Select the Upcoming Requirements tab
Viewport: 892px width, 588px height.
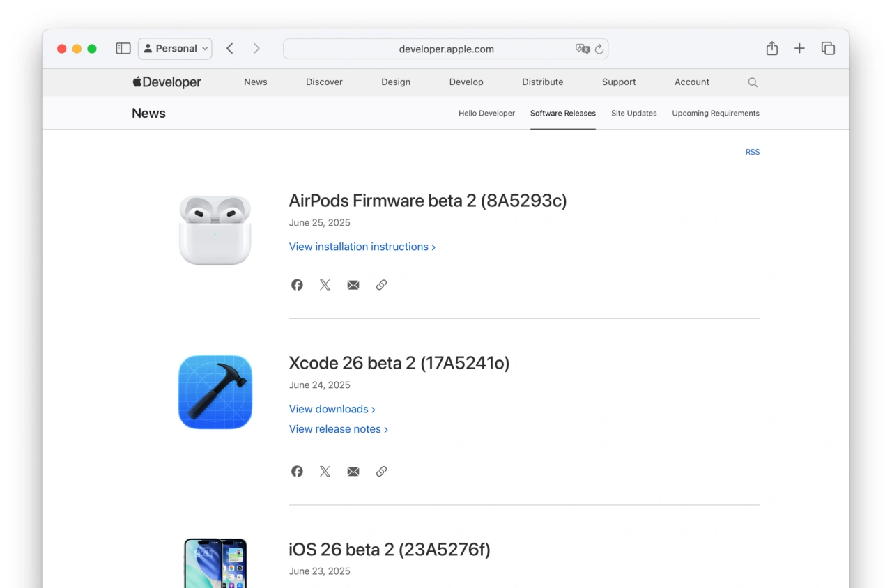tap(715, 114)
